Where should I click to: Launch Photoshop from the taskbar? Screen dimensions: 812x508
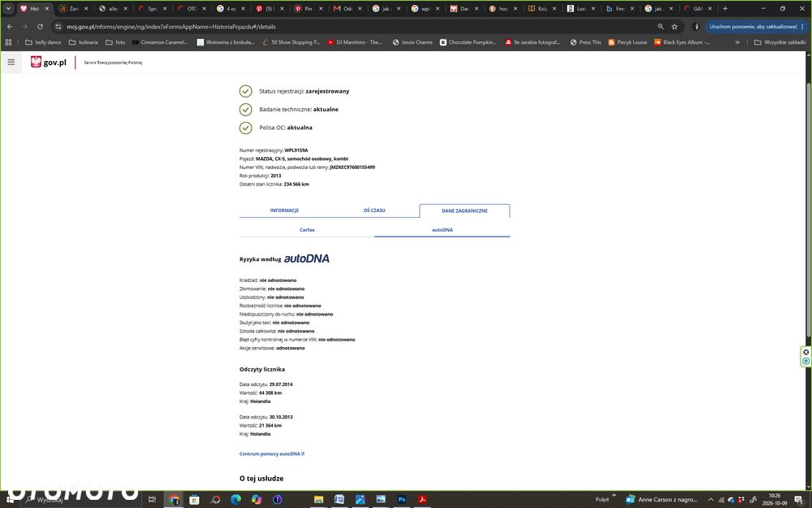401,499
